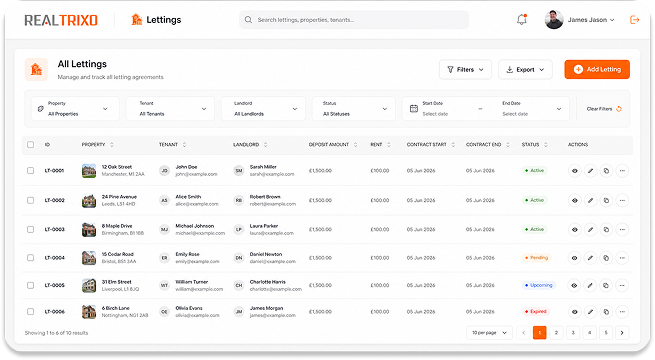Click the logout icon beside James Jason
Screen dimensions: 655x360
click(634, 20)
